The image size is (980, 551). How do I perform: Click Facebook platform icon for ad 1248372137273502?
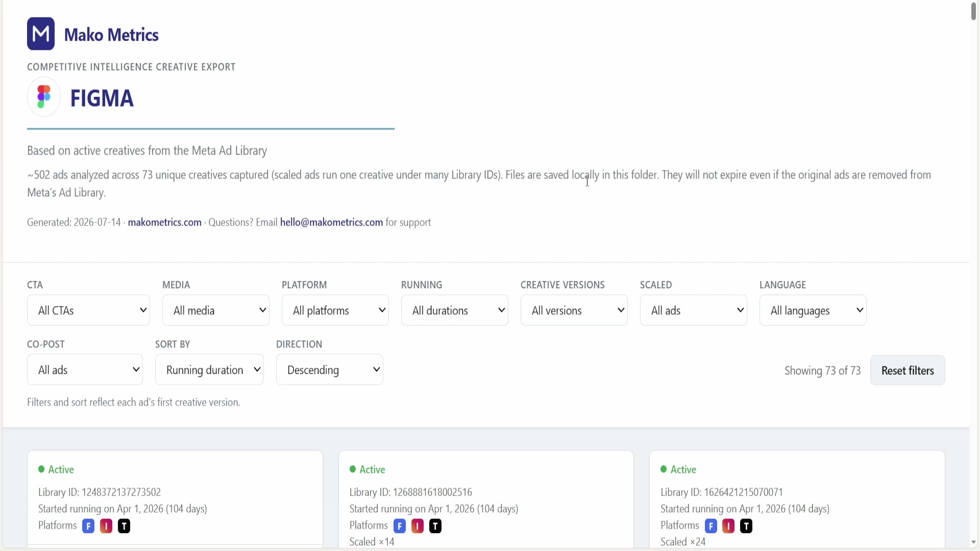pos(88,526)
